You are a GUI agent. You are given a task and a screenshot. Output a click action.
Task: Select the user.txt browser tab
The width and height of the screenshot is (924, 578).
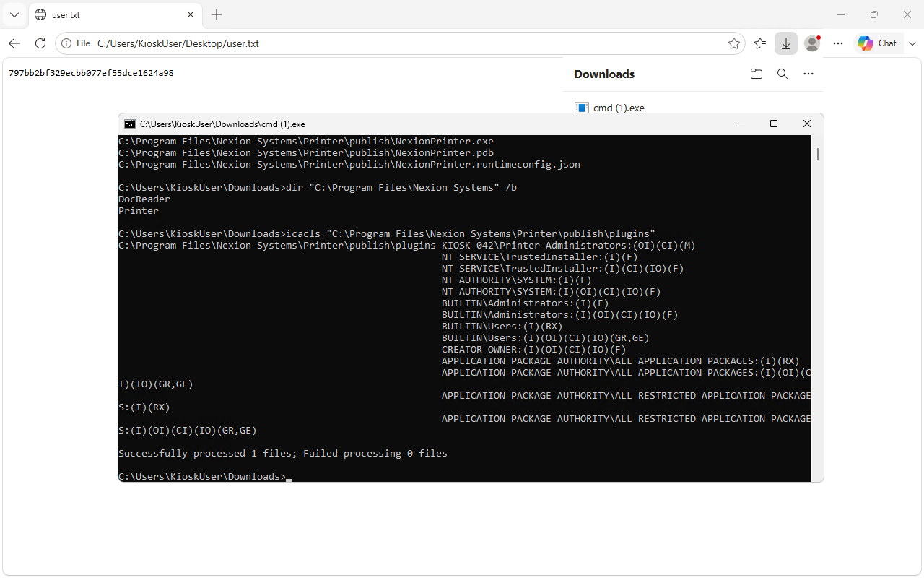click(x=115, y=14)
